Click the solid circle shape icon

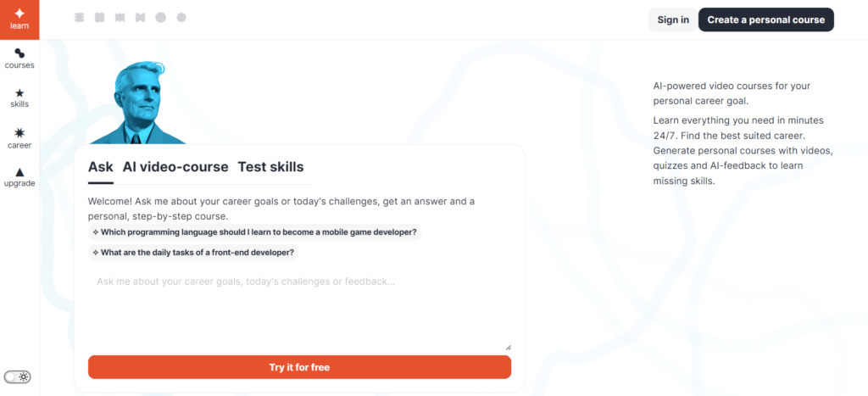tap(160, 18)
